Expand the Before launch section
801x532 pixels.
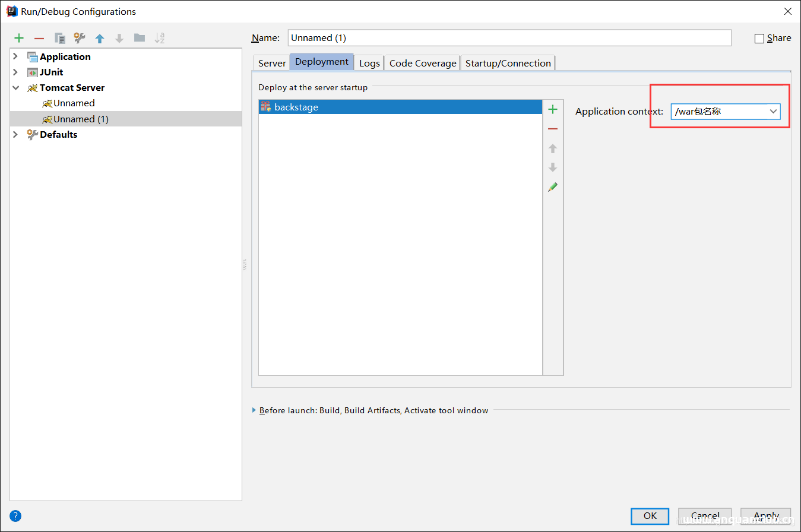tap(255, 410)
